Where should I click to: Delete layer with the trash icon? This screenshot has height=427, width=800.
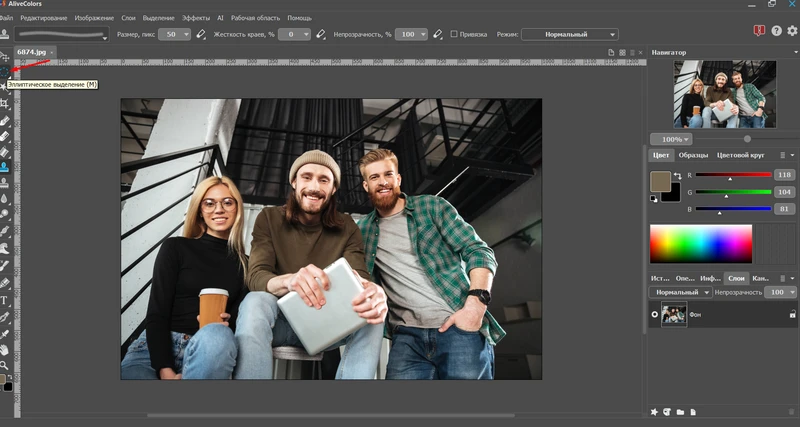(x=793, y=412)
